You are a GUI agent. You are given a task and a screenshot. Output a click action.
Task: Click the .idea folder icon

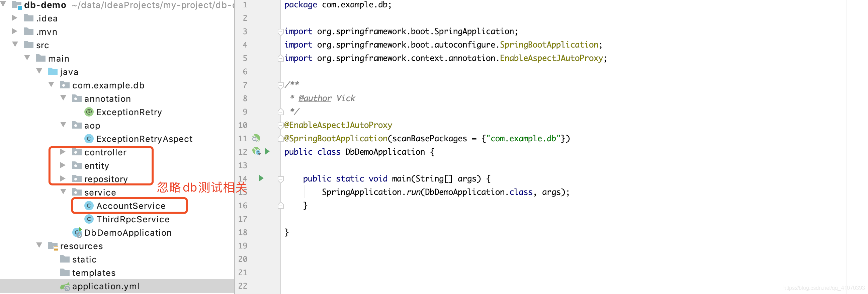click(29, 17)
